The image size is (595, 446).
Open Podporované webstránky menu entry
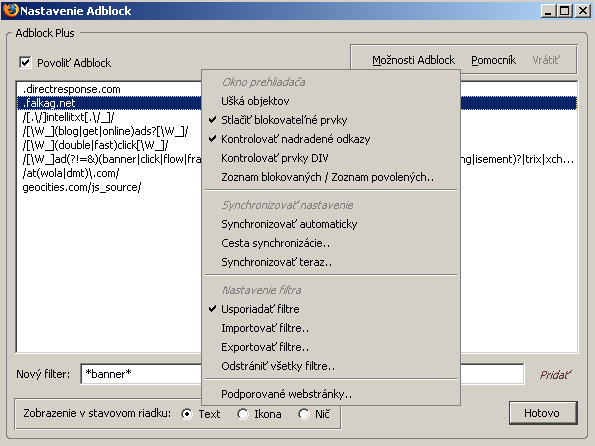click(x=331, y=394)
